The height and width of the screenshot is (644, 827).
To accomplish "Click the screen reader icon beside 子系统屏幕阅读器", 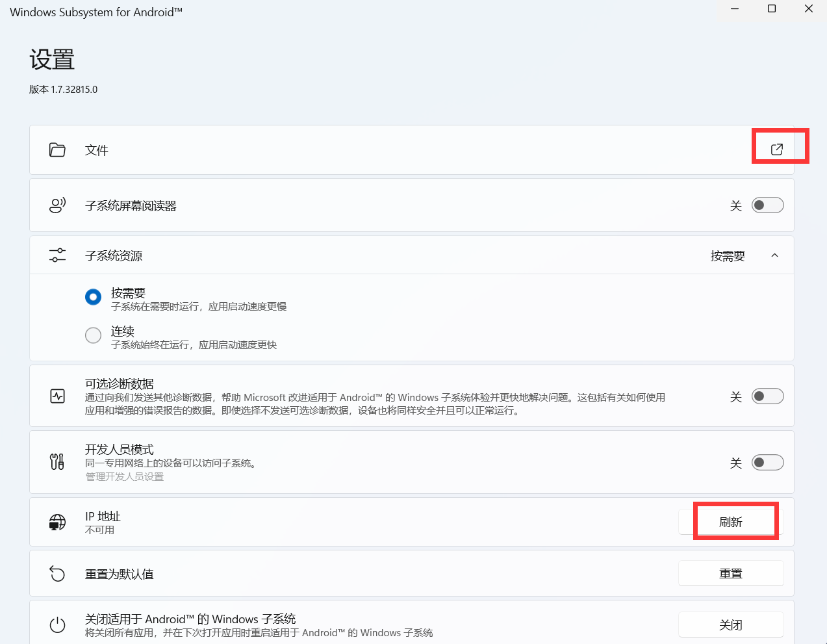I will (x=57, y=205).
